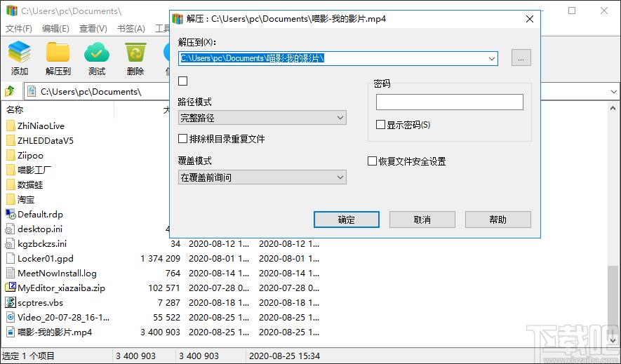Click the password (密码) input field
This screenshot has width=621, height=364.
pos(450,102)
